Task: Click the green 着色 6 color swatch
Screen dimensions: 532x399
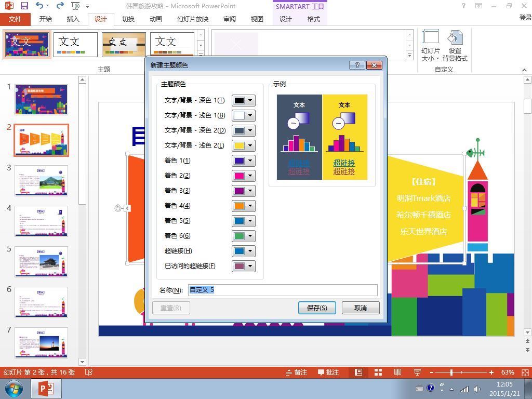Action: pos(239,236)
